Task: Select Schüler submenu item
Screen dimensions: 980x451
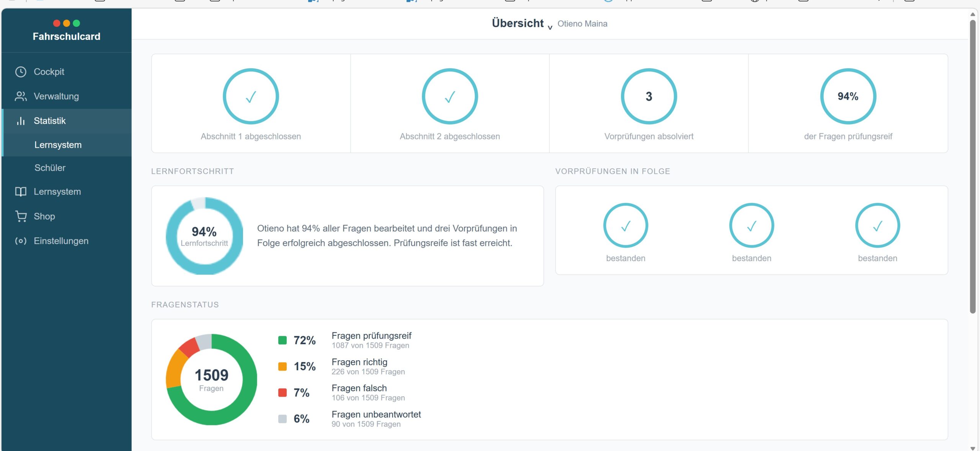Action: 50,168
